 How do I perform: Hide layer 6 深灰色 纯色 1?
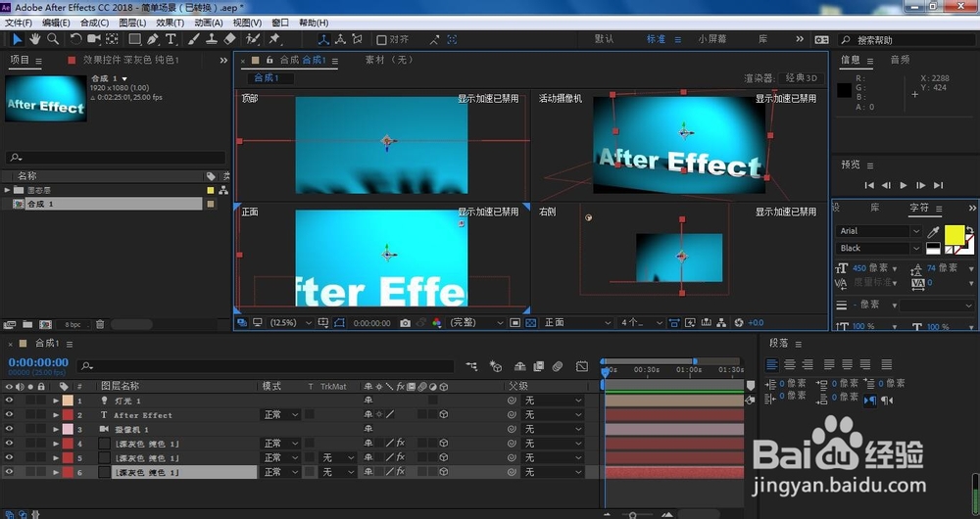(x=9, y=472)
